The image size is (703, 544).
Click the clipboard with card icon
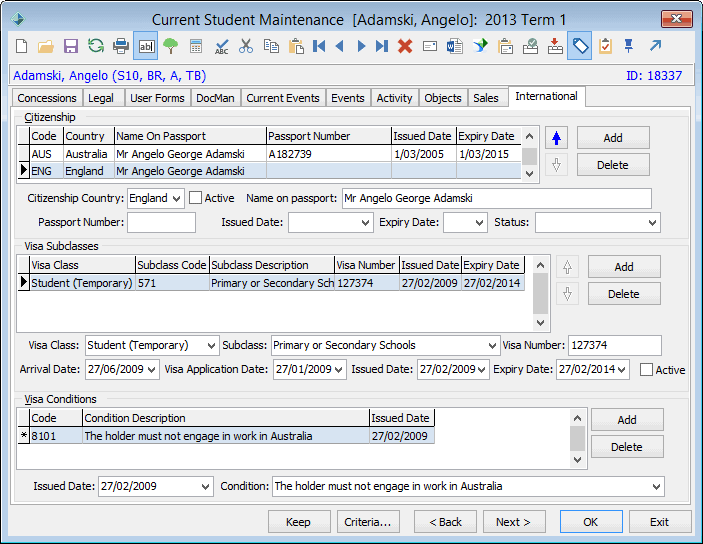coord(505,46)
